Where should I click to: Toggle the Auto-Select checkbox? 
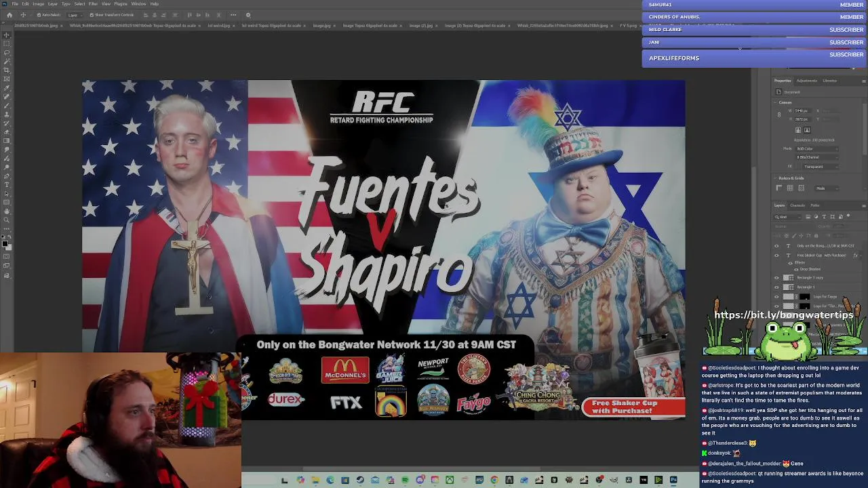coord(39,15)
